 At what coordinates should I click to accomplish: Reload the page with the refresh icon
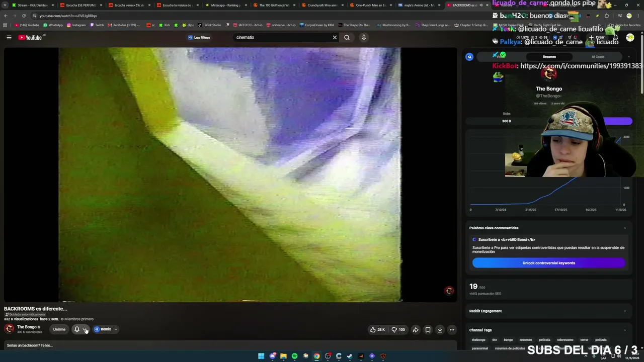click(24, 16)
